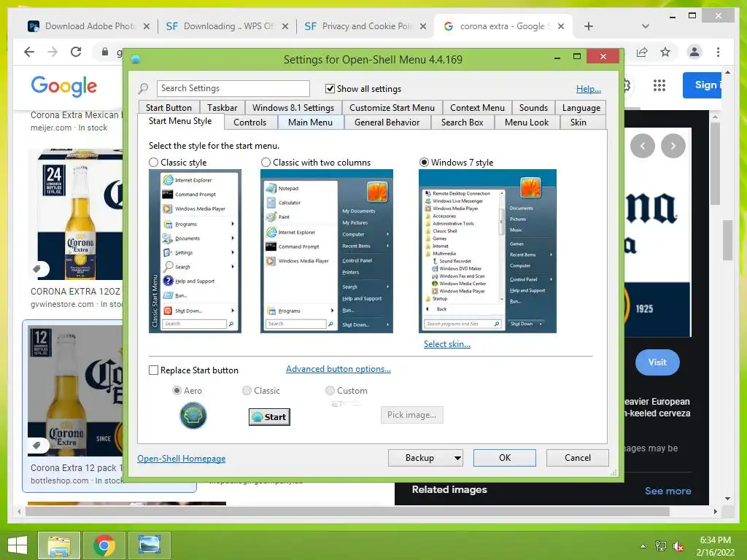Image resolution: width=747 pixels, height=560 pixels.
Task: Open Chrome's tab search chevron
Action: pos(645,26)
